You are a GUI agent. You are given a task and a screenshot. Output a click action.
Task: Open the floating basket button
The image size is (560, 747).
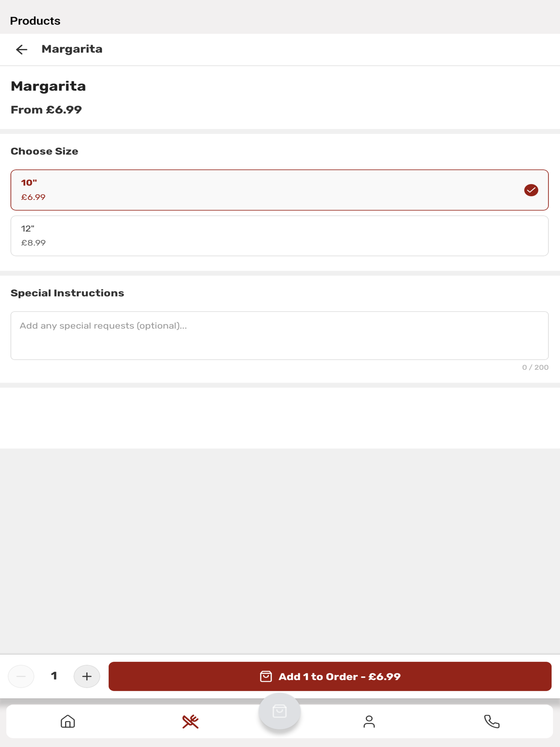(x=280, y=711)
